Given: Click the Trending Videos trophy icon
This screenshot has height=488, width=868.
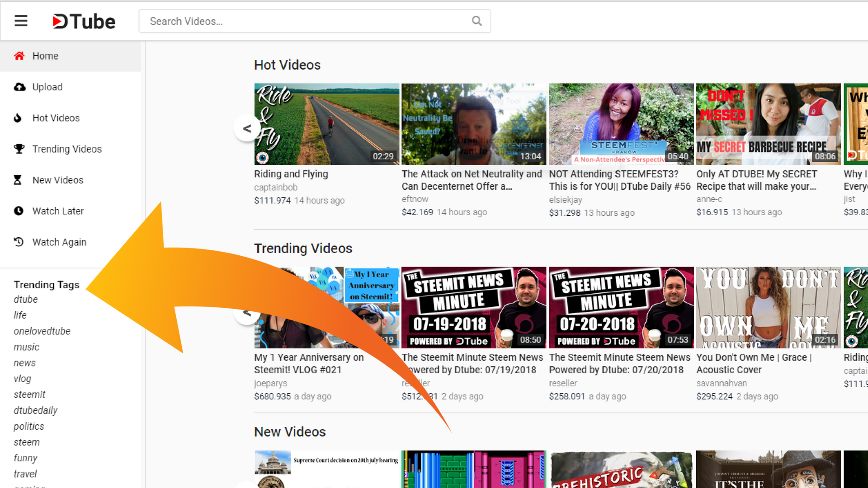Looking at the screenshot, I should [x=19, y=149].
